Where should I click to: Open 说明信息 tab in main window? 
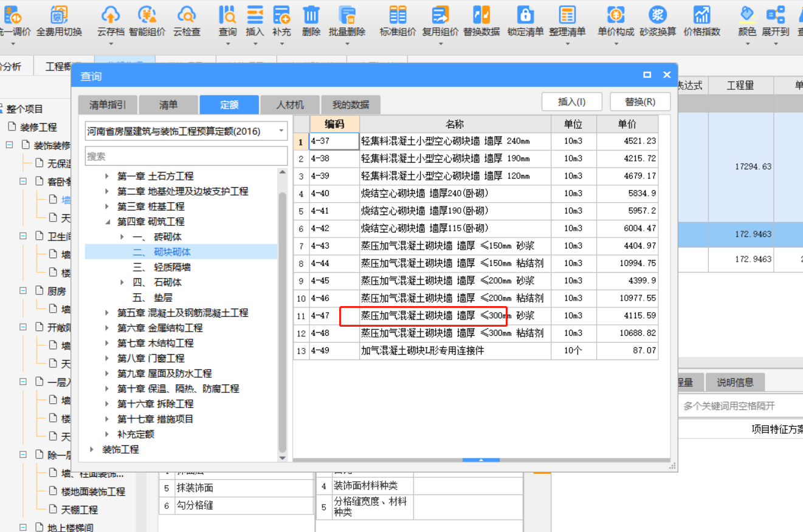735,383
